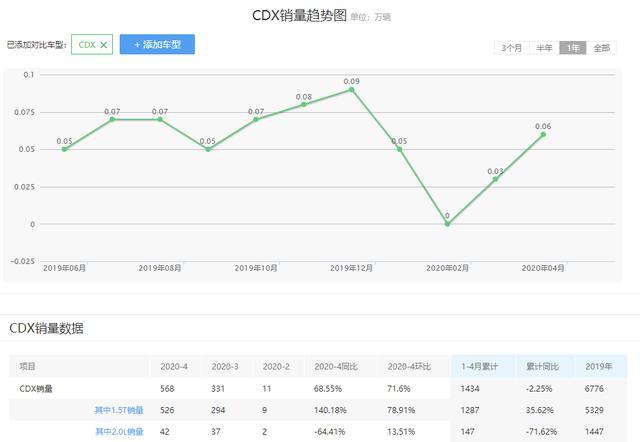Click the 添加车型 button
640x442 pixels.
point(157,44)
